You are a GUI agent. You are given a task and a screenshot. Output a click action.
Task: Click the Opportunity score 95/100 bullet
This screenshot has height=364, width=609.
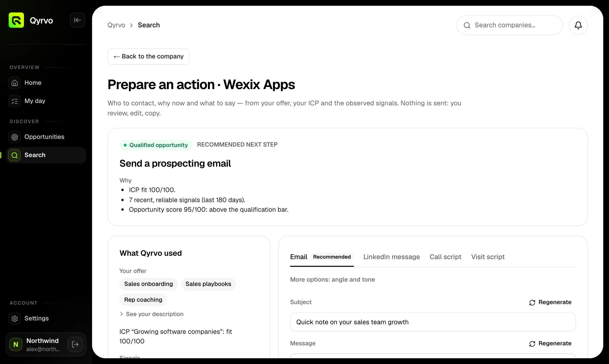tap(209, 210)
